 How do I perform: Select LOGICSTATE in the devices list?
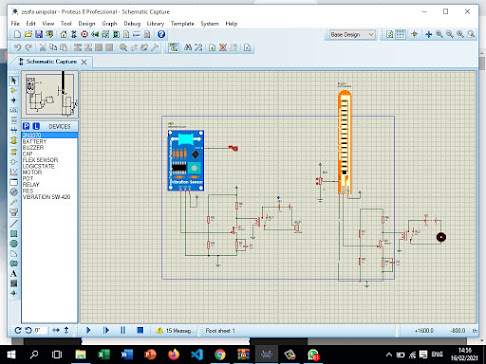click(x=50, y=166)
